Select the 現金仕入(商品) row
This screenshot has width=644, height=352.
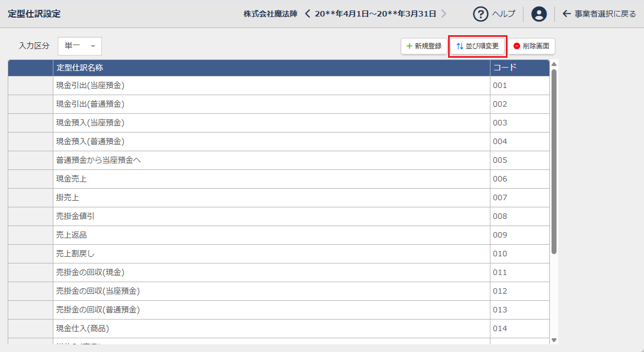(83, 328)
